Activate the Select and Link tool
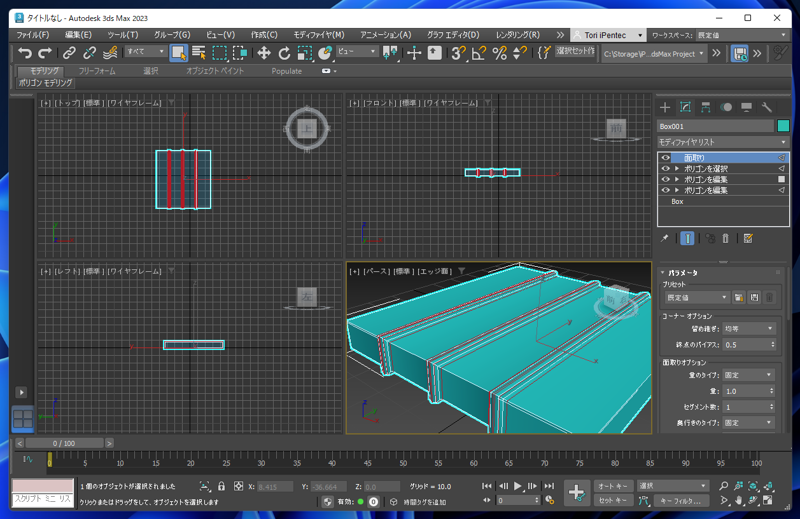800x519 pixels. pyautogui.click(x=69, y=53)
